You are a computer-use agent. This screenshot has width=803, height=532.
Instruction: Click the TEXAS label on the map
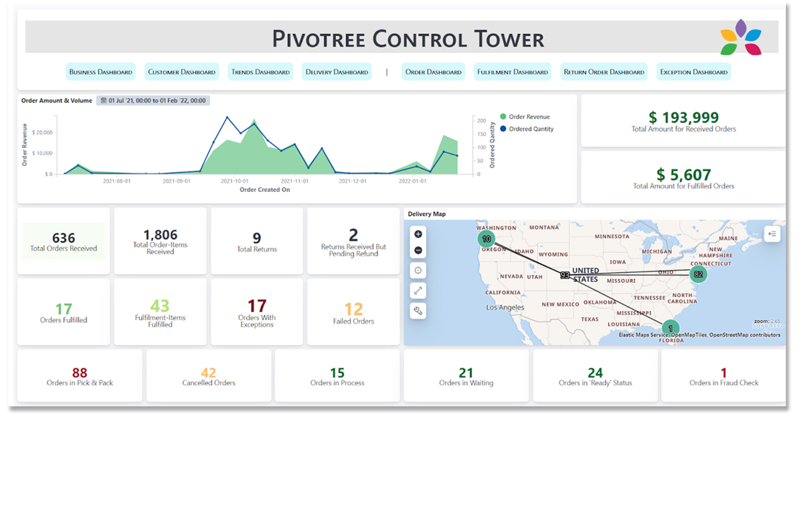(x=590, y=319)
